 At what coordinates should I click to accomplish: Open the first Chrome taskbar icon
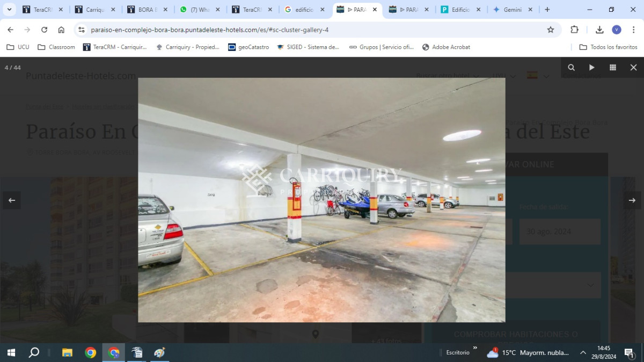[x=90, y=352]
